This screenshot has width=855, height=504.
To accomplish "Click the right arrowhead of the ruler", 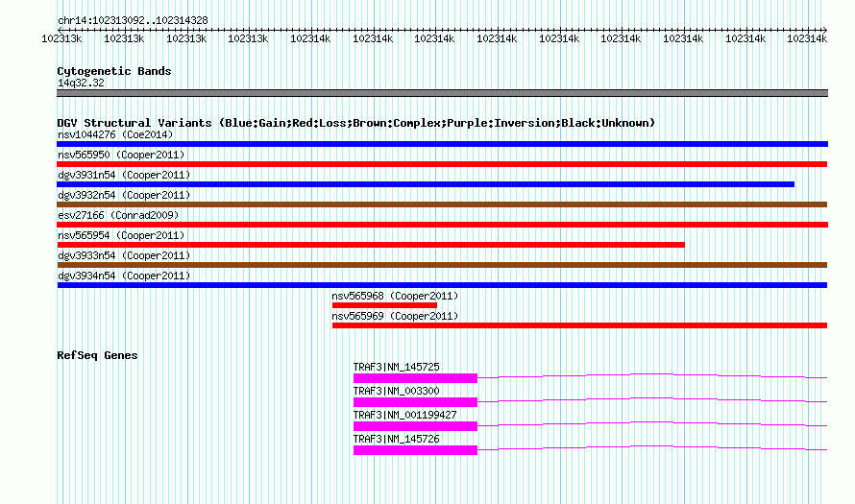I will point(825,30).
